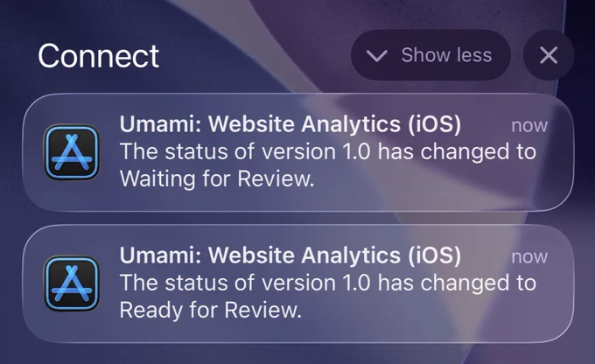This screenshot has height=364, width=595.
Task: Click "The status of version 1.0" line in the Ready notification
Action: click(245, 283)
